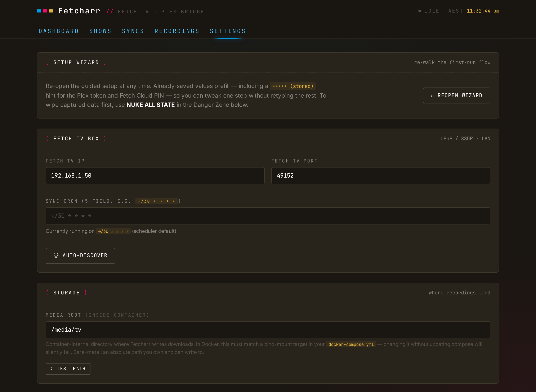Click the refresh icon in Reopen Wizard
This screenshot has height=392, width=536.
tap(432, 96)
